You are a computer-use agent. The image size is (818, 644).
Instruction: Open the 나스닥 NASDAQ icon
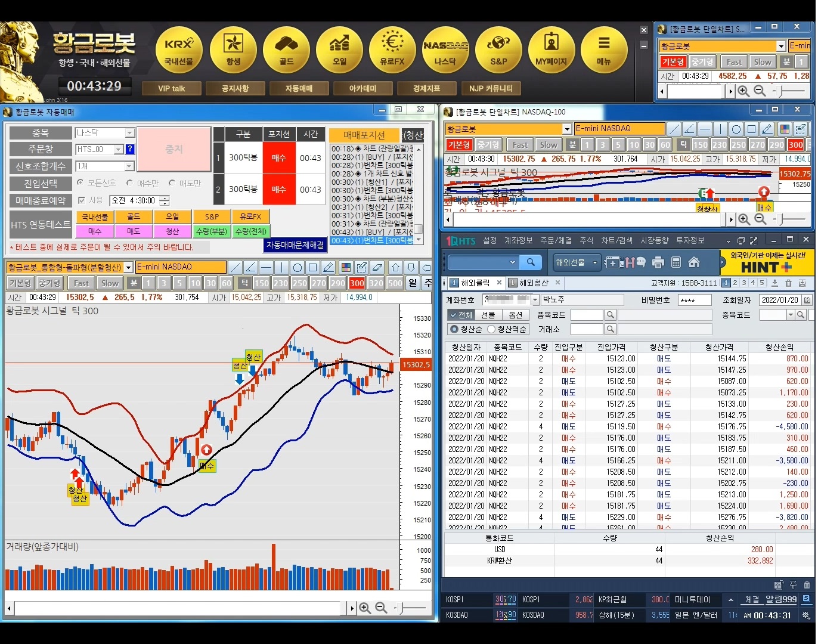[x=445, y=50]
